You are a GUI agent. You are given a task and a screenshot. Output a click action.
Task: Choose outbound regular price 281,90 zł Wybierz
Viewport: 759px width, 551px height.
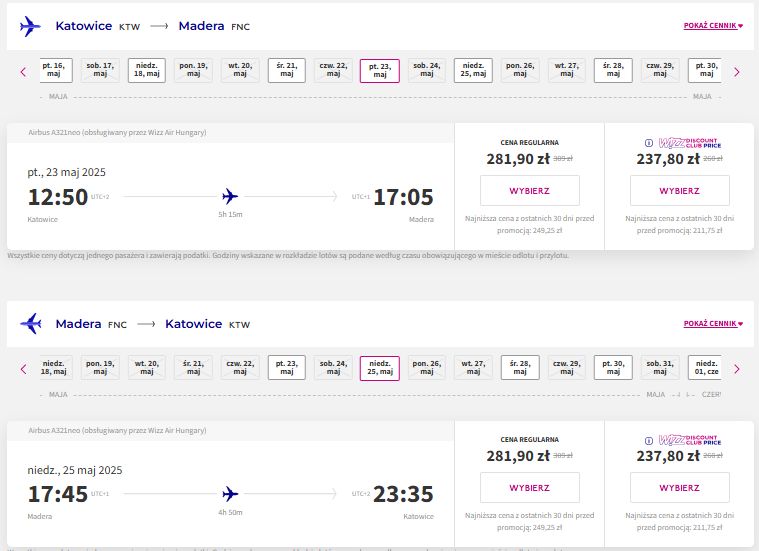pos(530,191)
